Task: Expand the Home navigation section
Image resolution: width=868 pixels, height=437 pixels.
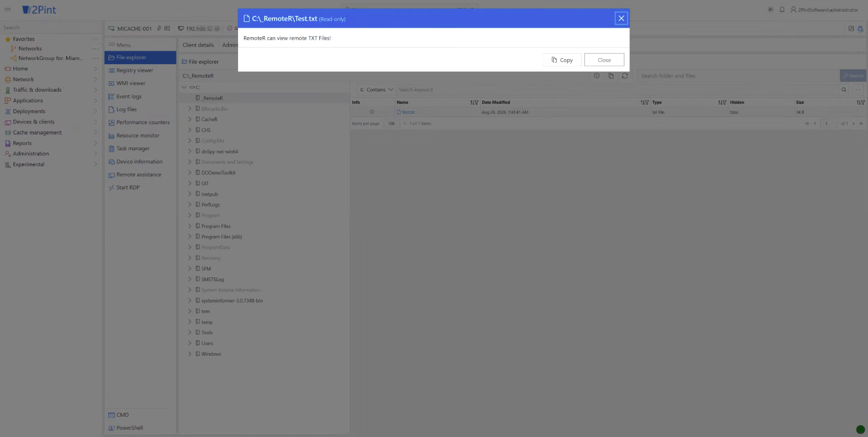Action: [50, 68]
